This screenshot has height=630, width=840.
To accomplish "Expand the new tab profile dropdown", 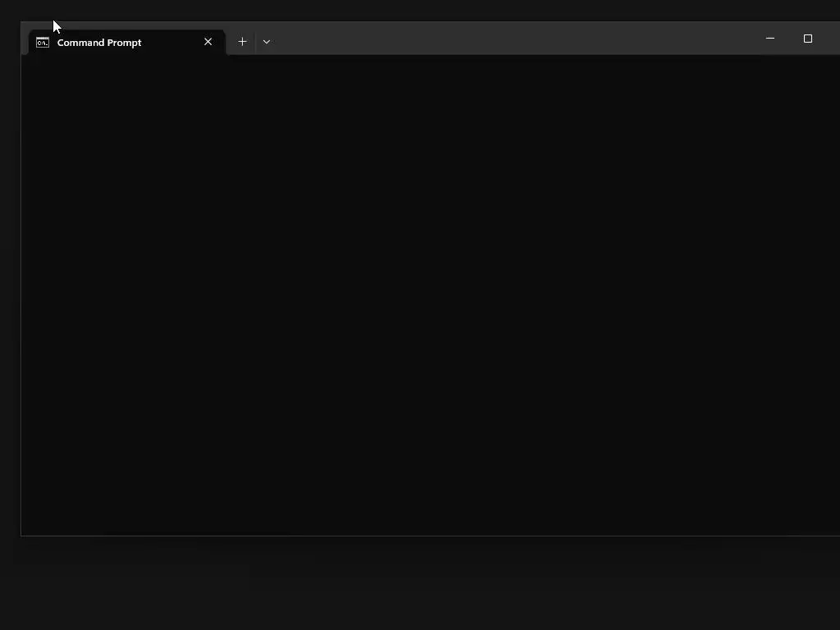I will 267,42.
